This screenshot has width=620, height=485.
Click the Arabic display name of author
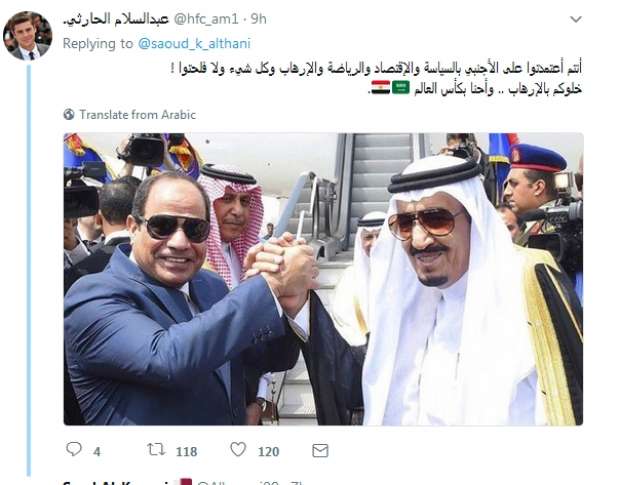116,19
